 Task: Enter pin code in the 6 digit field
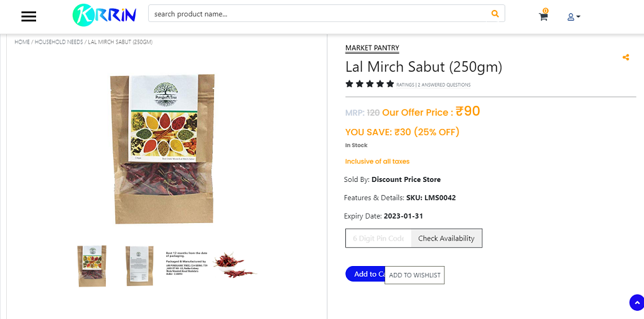tap(378, 238)
